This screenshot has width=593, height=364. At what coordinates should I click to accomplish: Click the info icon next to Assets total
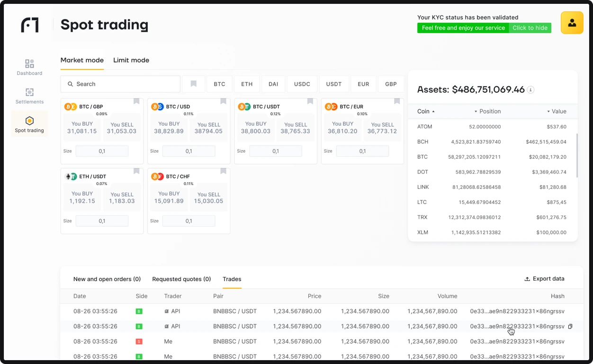[x=531, y=89]
